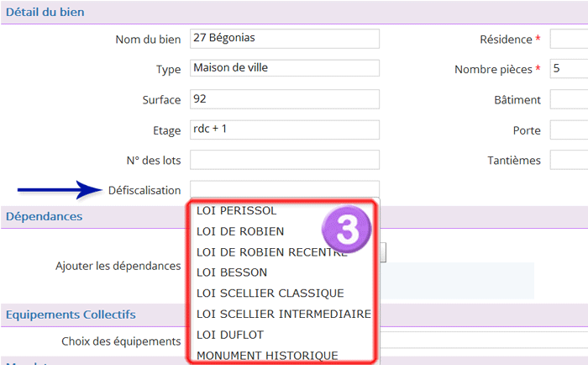Edit the Nombre pièces field
The height and width of the screenshot is (365, 588).
tap(569, 69)
